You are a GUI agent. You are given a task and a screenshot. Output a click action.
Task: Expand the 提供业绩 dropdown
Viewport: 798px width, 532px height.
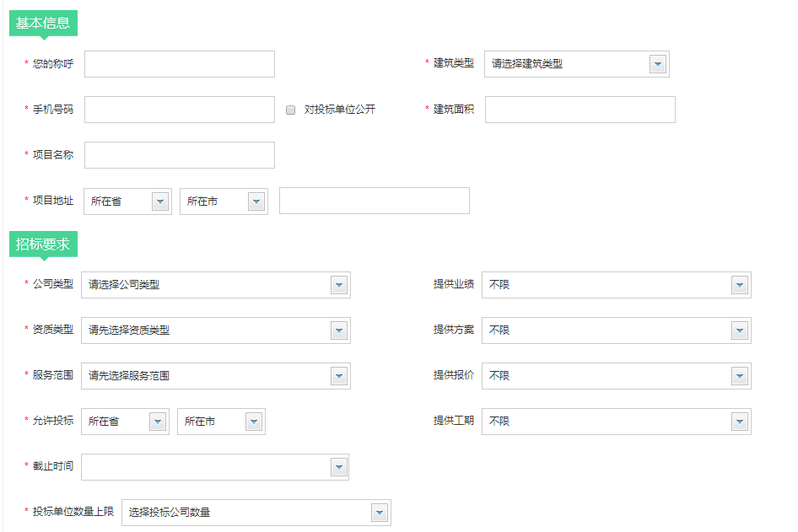click(x=616, y=285)
